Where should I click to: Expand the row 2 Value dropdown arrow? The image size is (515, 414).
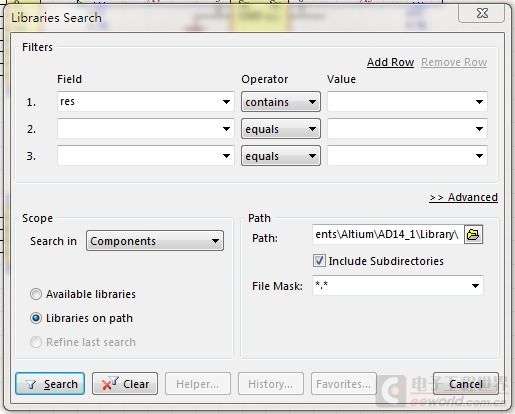tap(479, 129)
